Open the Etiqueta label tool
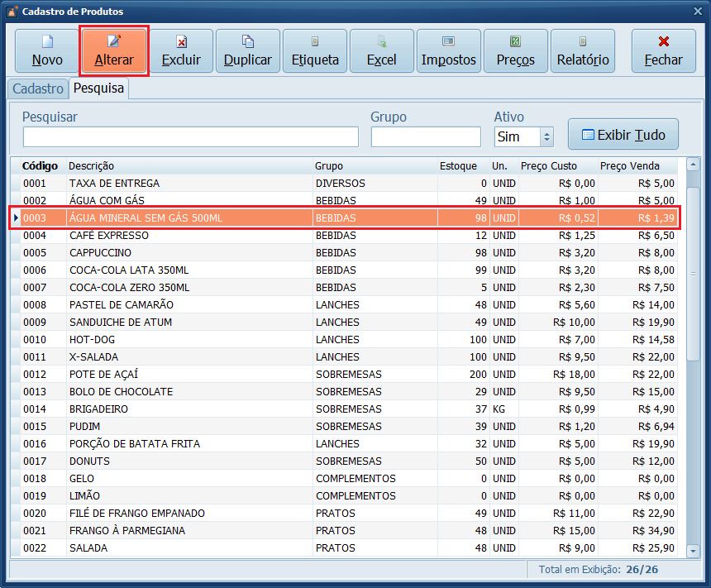This screenshot has width=711, height=588. [315, 51]
